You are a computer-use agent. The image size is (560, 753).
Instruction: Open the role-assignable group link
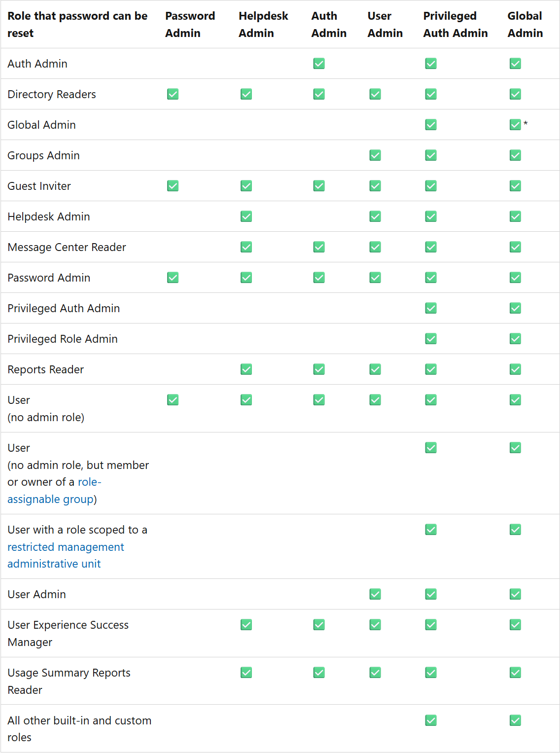[54, 491]
